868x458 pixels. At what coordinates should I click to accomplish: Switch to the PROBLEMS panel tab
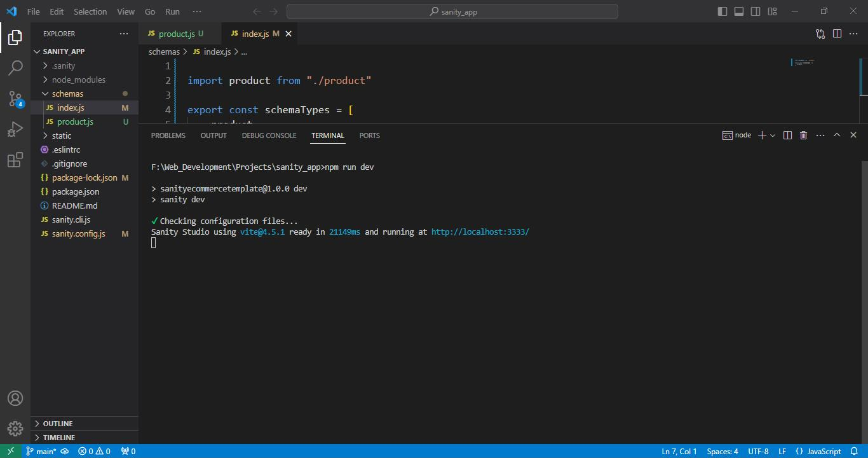[x=168, y=135]
